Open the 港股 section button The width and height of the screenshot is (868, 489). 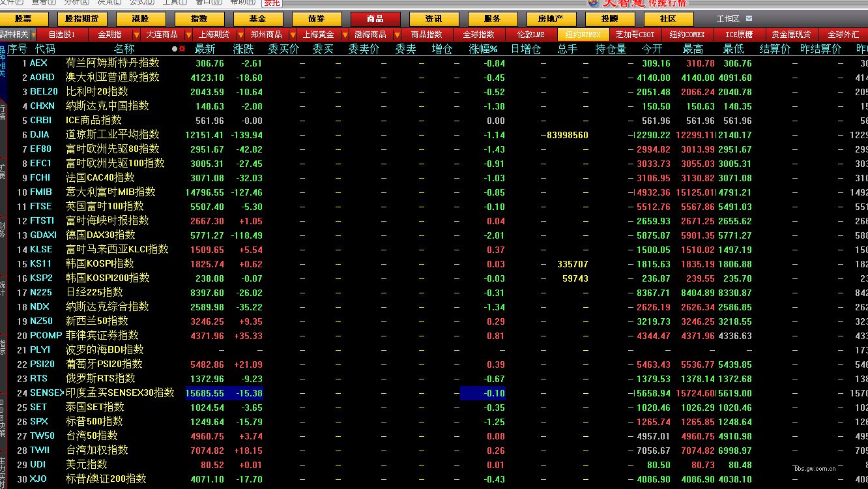coord(139,19)
